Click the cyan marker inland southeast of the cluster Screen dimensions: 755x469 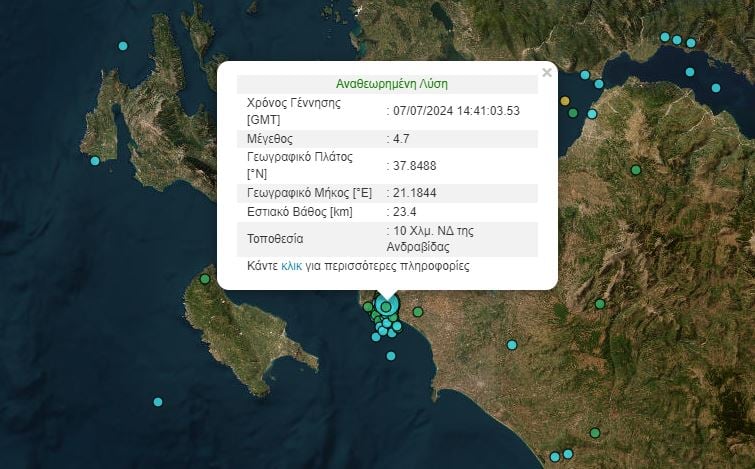512,345
